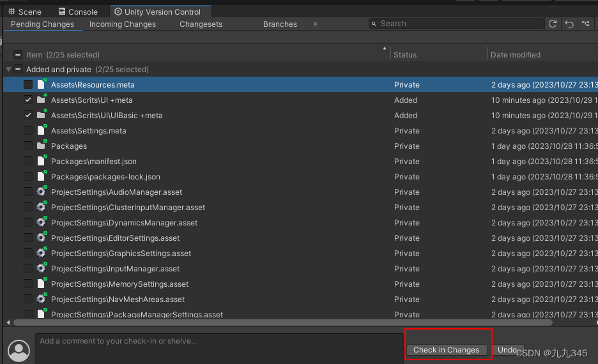
Task: Open the Pending Changes tab
Action: click(42, 24)
